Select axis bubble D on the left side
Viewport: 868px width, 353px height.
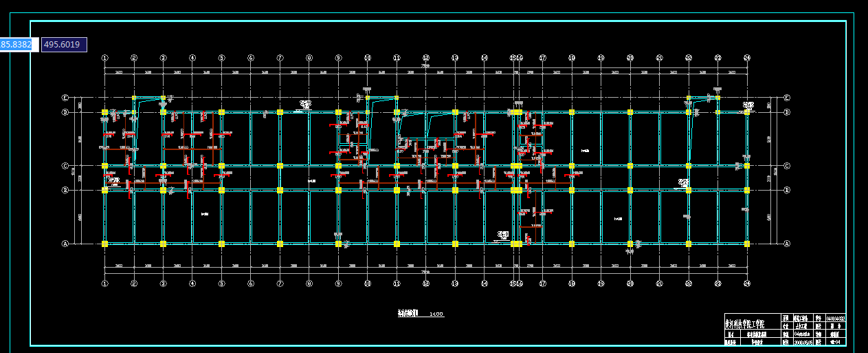click(x=65, y=111)
